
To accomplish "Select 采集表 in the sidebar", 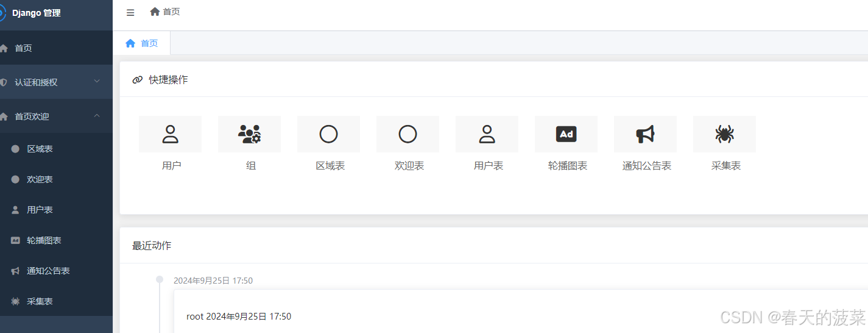I will point(56,301).
